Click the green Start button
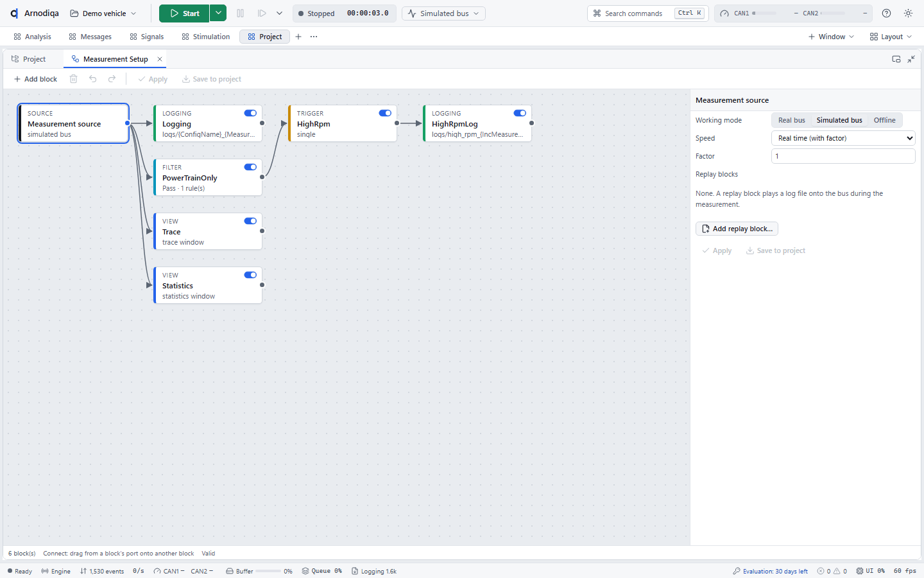The width and height of the screenshot is (924, 578). coord(185,13)
